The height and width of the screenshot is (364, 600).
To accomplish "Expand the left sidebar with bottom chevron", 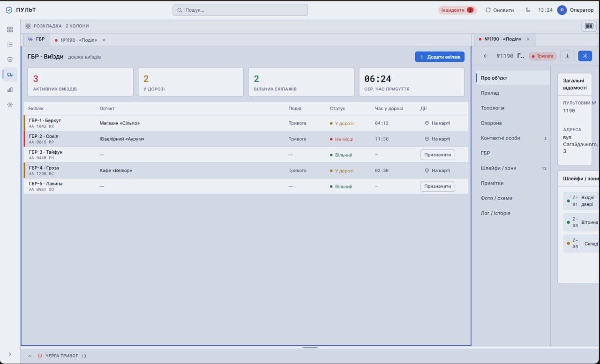I will 10,354.
